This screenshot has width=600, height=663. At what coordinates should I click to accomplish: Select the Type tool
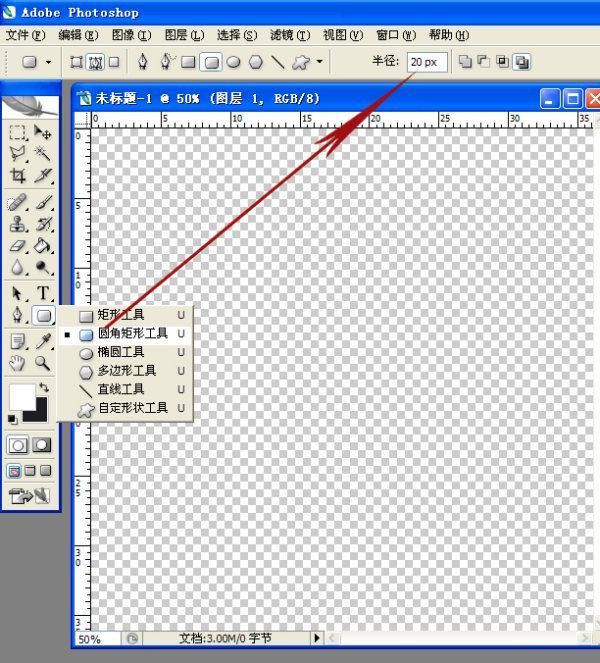click(x=42, y=293)
